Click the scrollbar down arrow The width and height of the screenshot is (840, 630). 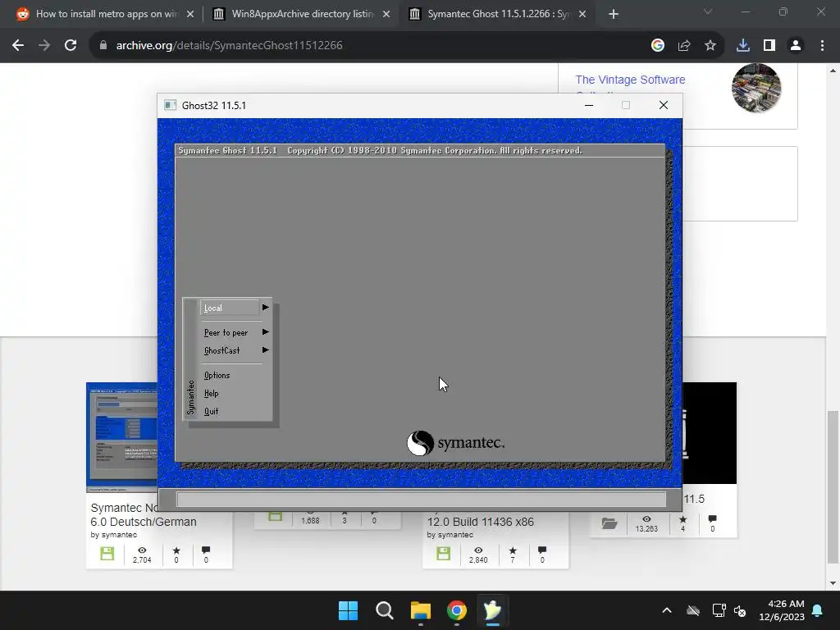[x=833, y=583]
